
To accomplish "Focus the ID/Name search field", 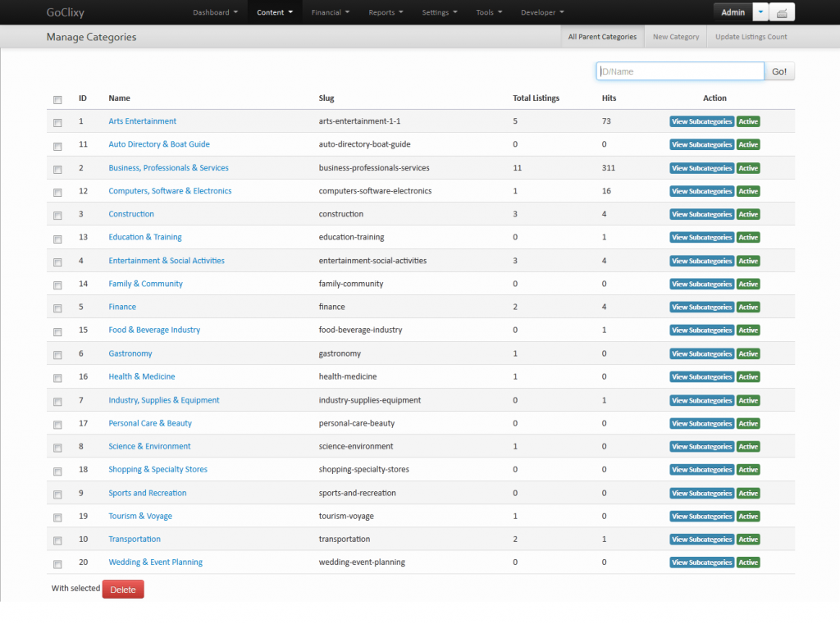I will [680, 71].
